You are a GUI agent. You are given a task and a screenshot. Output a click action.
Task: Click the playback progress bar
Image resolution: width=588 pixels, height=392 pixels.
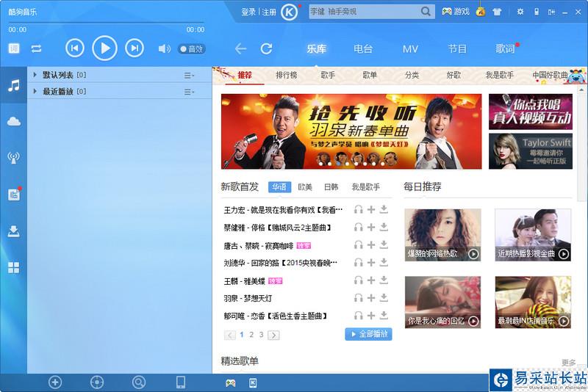[x=107, y=23]
